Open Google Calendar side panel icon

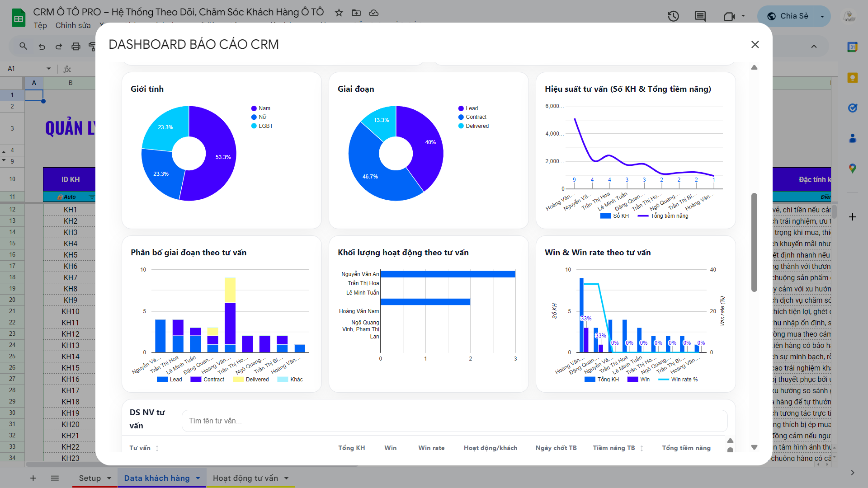[852, 47]
